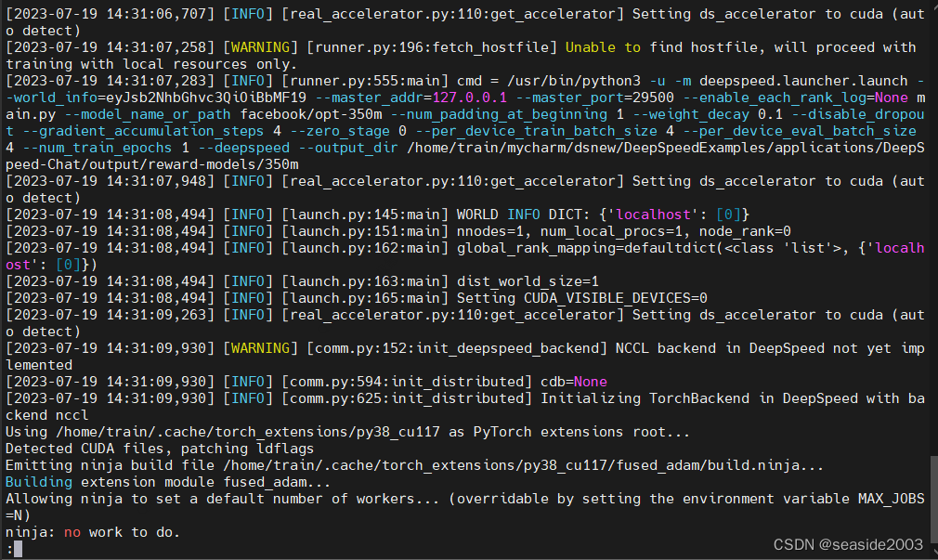The width and height of the screenshot is (938, 560).
Task: Click launch.py:162:main source reference
Action: [x=365, y=248]
